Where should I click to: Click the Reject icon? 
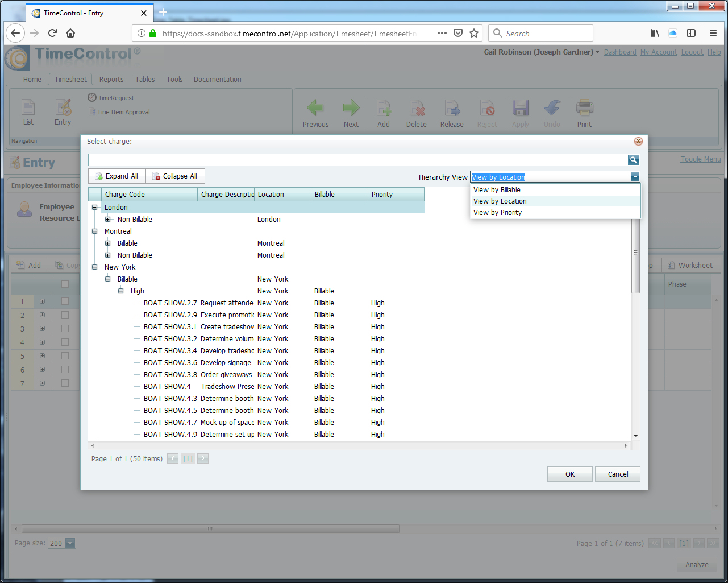tap(487, 113)
